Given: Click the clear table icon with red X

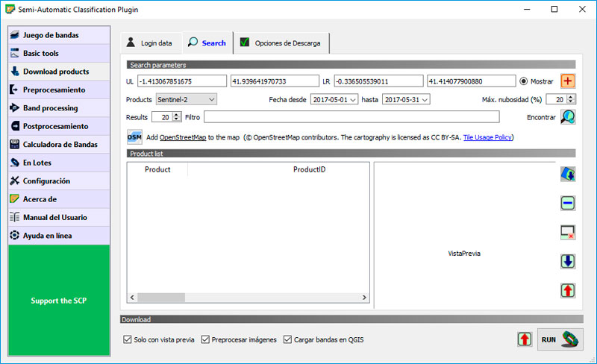Looking at the screenshot, I should click(568, 232).
